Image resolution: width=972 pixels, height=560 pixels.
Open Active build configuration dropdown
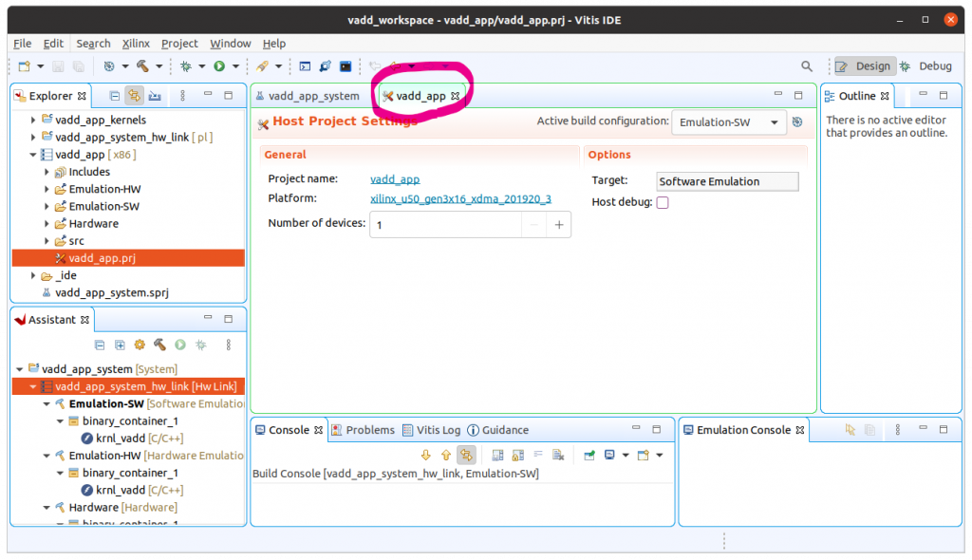click(729, 122)
